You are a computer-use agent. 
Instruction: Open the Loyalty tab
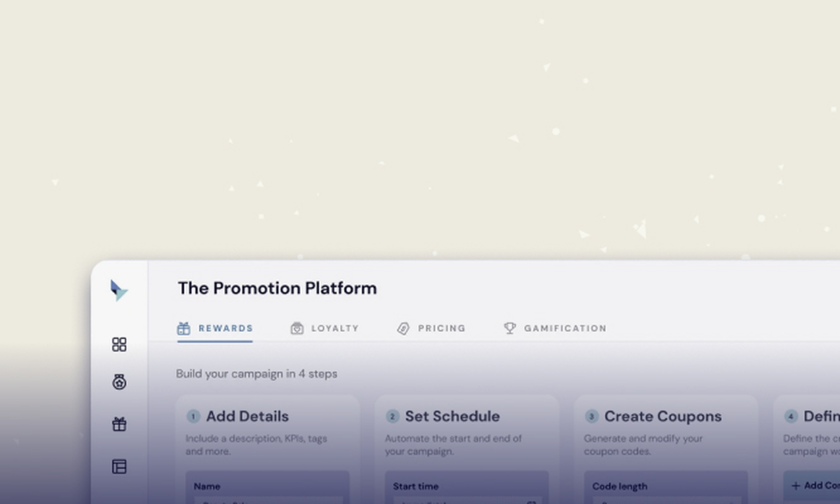(x=335, y=328)
